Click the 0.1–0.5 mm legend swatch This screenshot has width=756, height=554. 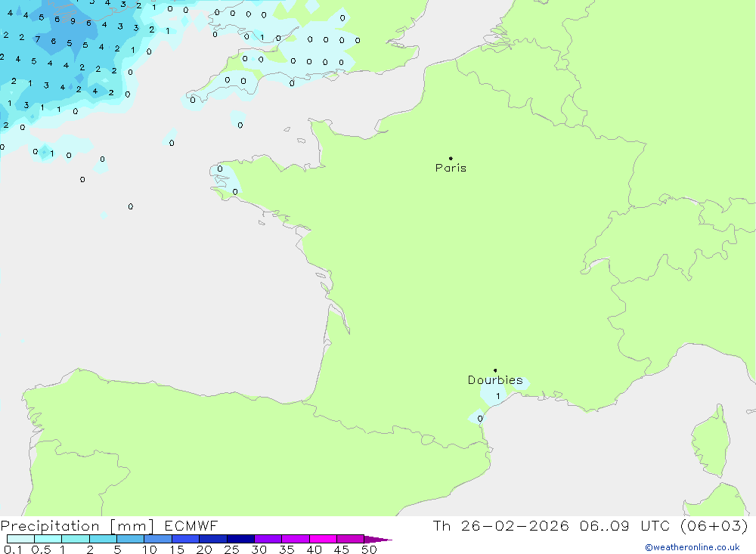click(x=20, y=539)
